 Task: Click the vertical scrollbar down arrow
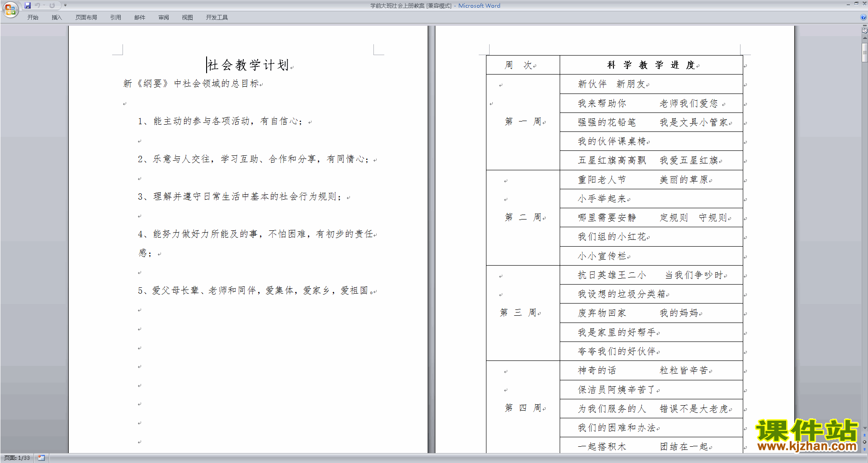864,428
